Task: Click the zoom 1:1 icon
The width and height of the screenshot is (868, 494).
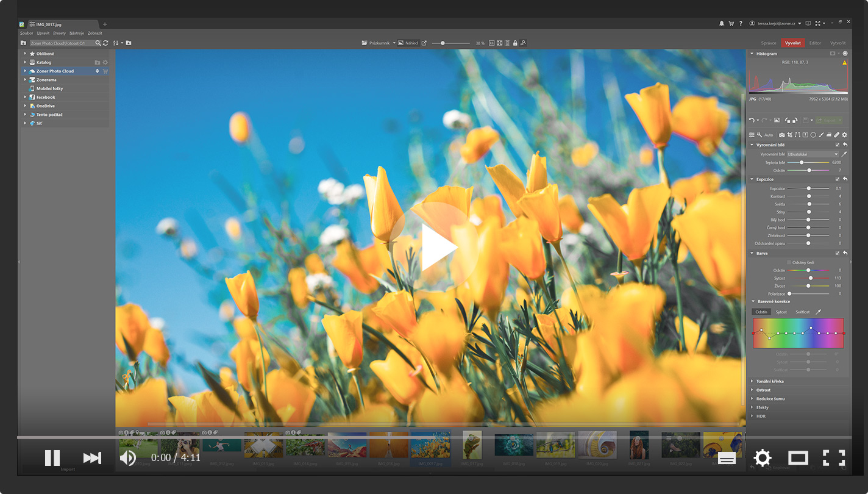Action: (492, 43)
